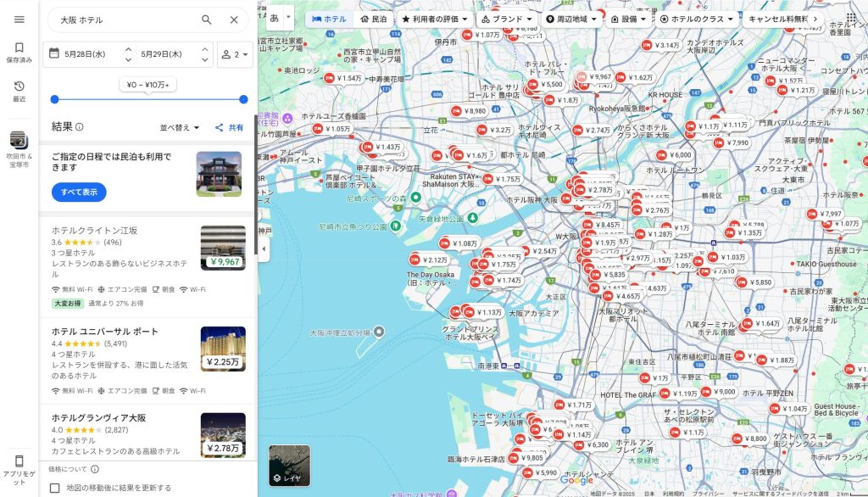Screen dimensions: 868x497
Task: Open the プライバシー privacy link
Action: coord(708,494)
